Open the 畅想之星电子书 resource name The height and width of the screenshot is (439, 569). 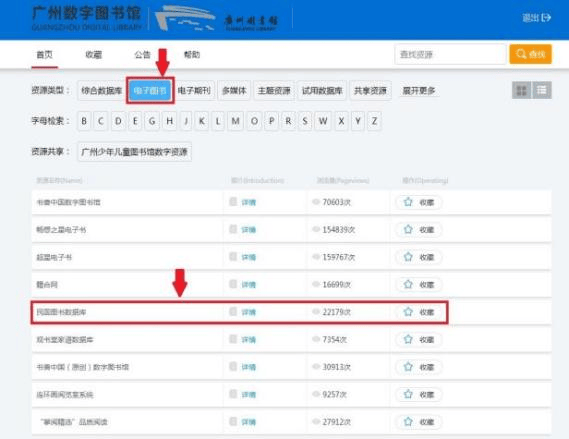[x=61, y=230]
